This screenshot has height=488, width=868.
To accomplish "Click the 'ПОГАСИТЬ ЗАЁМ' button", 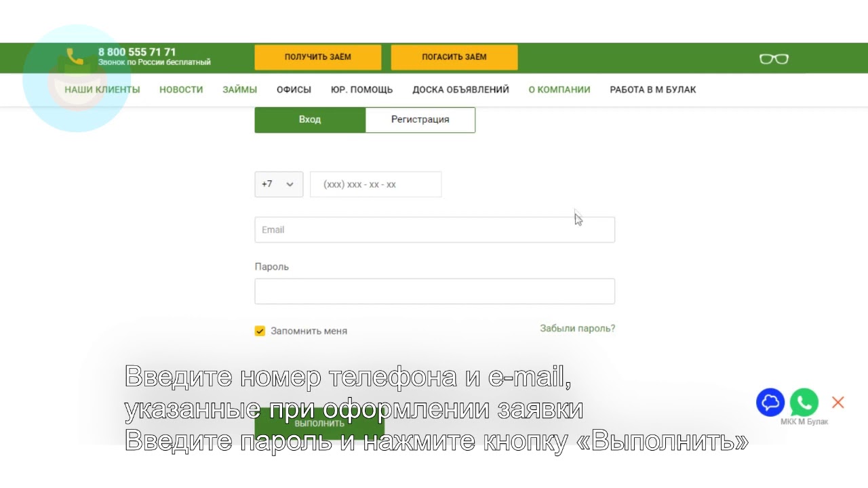I will (x=454, y=58).
